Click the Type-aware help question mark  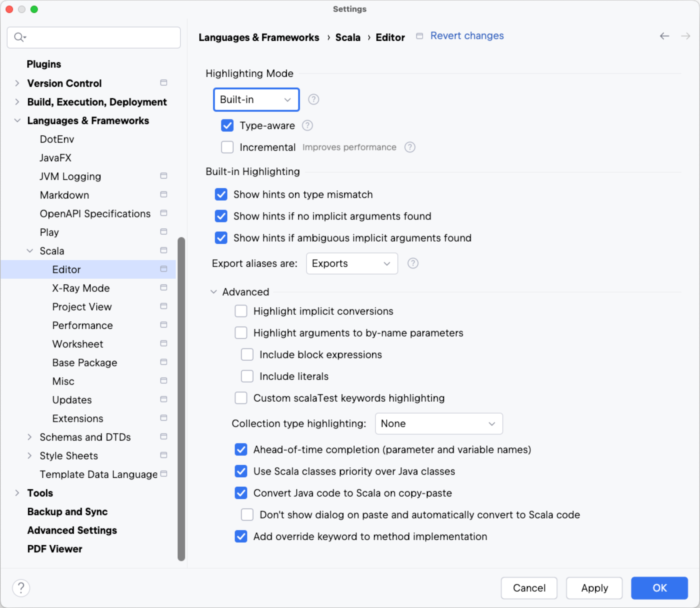coord(307,125)
